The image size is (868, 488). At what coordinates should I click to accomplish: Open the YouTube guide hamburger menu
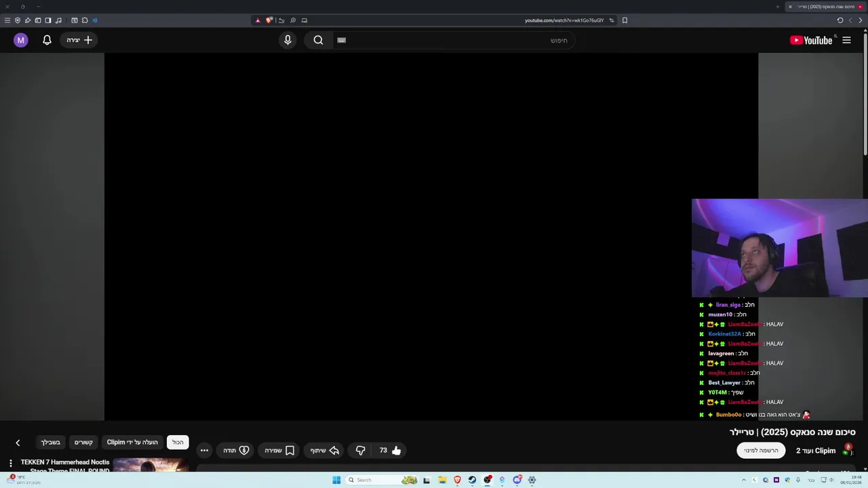[846, 40]
